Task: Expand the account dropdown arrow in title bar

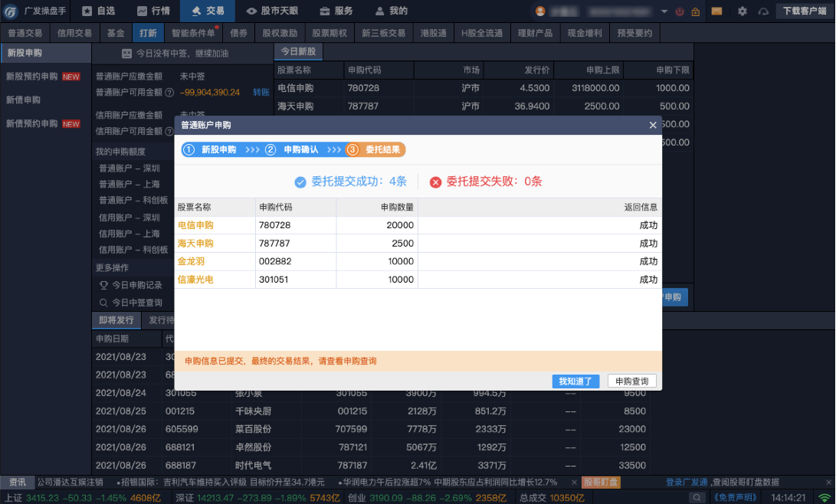Action: [664, 11]
